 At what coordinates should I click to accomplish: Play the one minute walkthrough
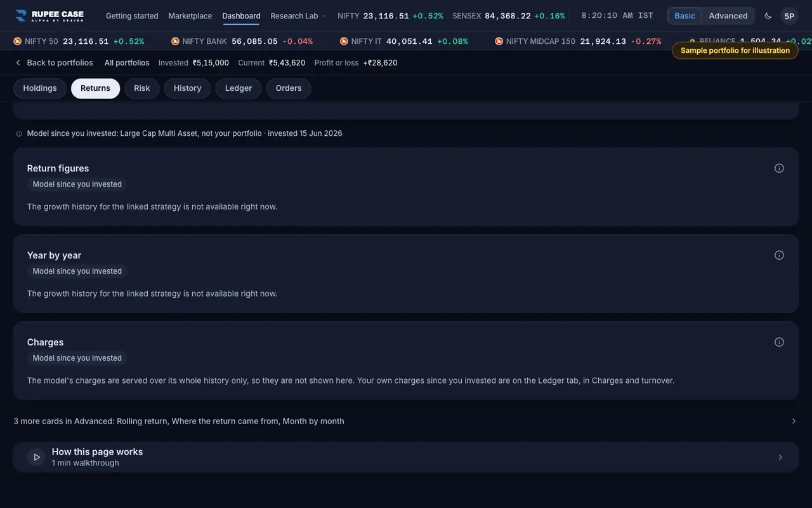pyautogui.click(x=36, y=457)
